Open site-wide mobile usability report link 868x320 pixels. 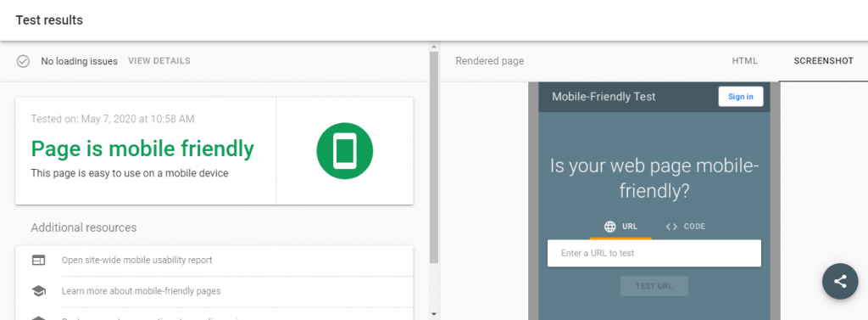coord(136,260)
